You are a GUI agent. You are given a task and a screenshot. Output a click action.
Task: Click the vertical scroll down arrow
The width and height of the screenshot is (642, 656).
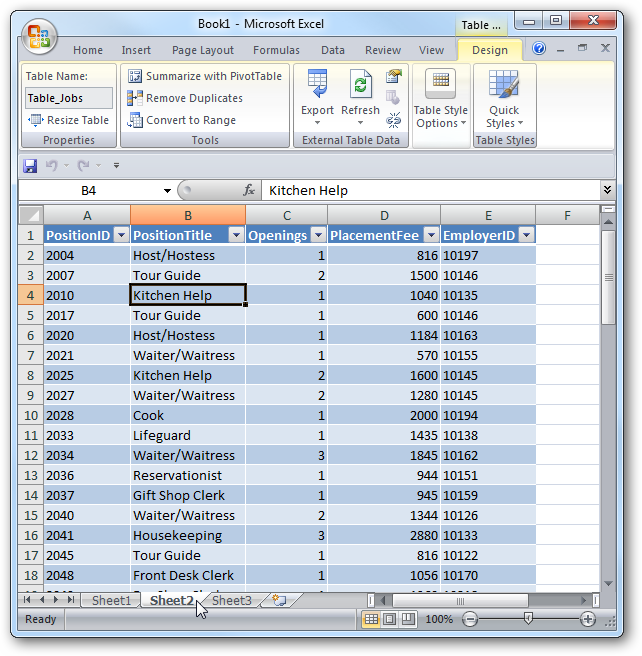coord(609,583)
